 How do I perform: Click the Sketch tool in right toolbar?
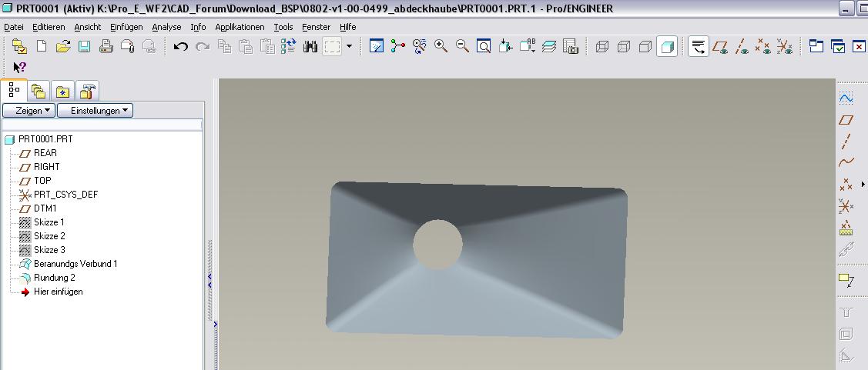pyautogui.click(x=846, y=98)
